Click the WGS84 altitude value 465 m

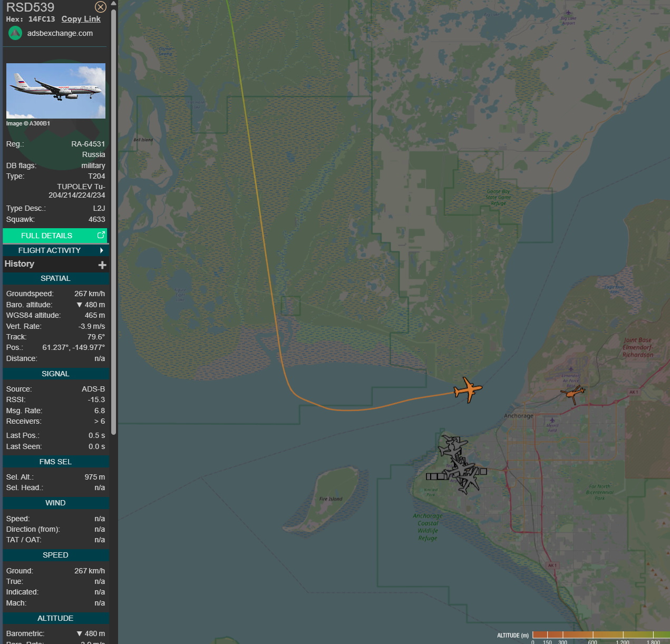[95, 315]
